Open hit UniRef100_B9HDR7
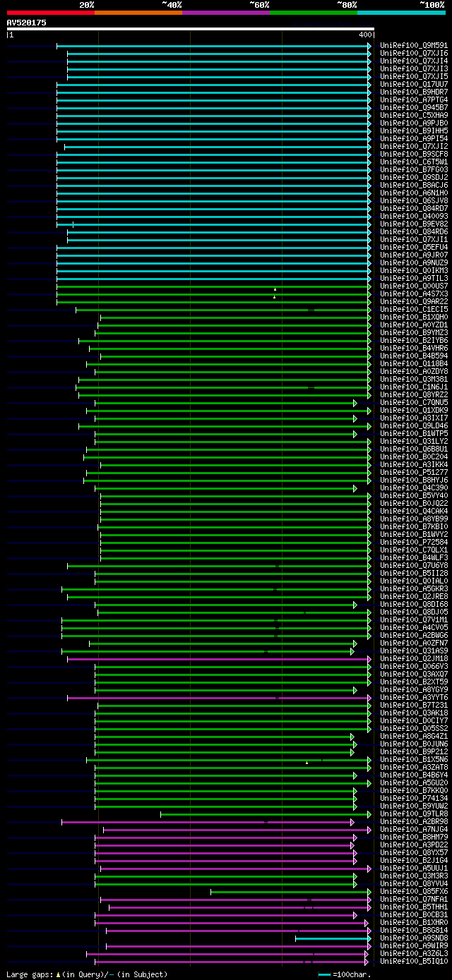The width and height of the screenshot is (452, 980). point(414,92)
